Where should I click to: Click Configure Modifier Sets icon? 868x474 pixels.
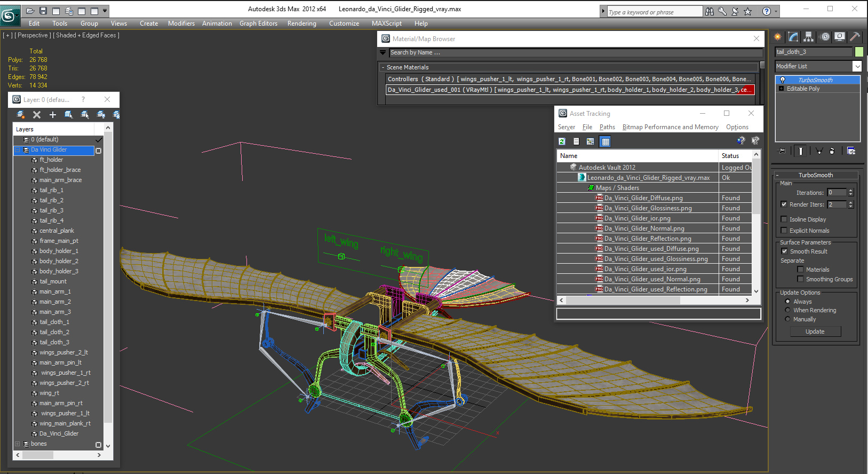[x=851, y=151]
